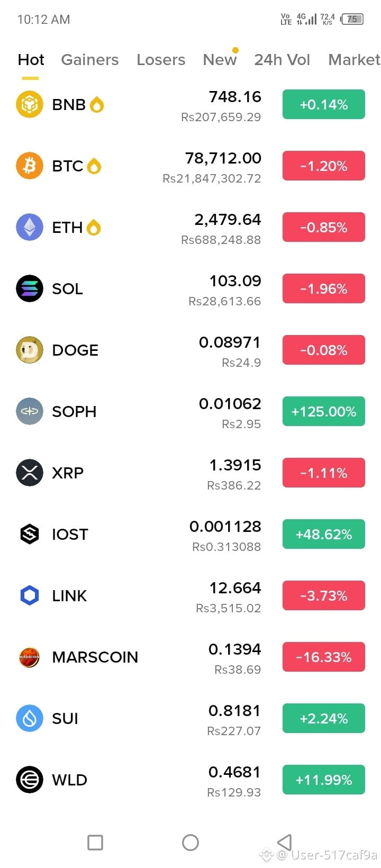This screenshot has height=868, width=381.
Task: Tap the hot flame icon beside BTC
Action: point(94,166)
